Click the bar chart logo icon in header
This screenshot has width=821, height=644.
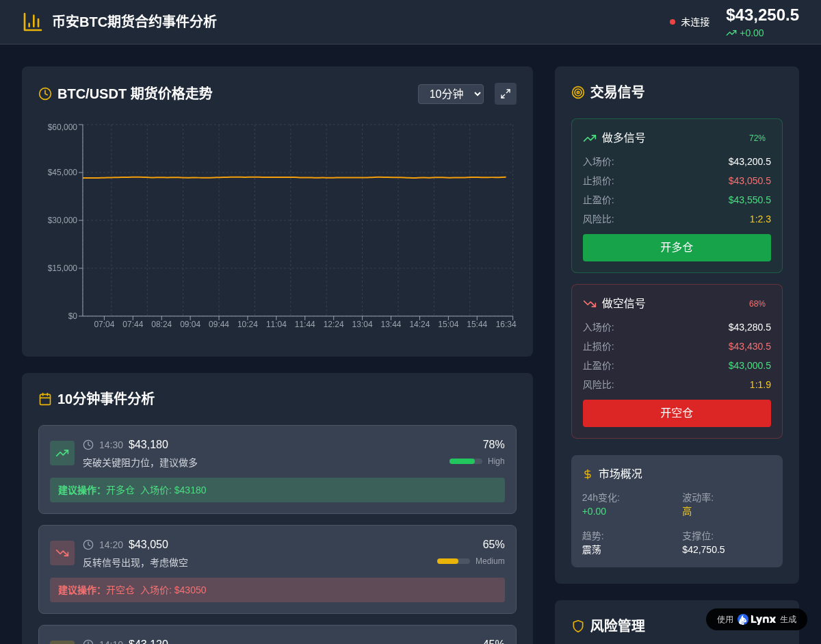[x=32, y=22]
